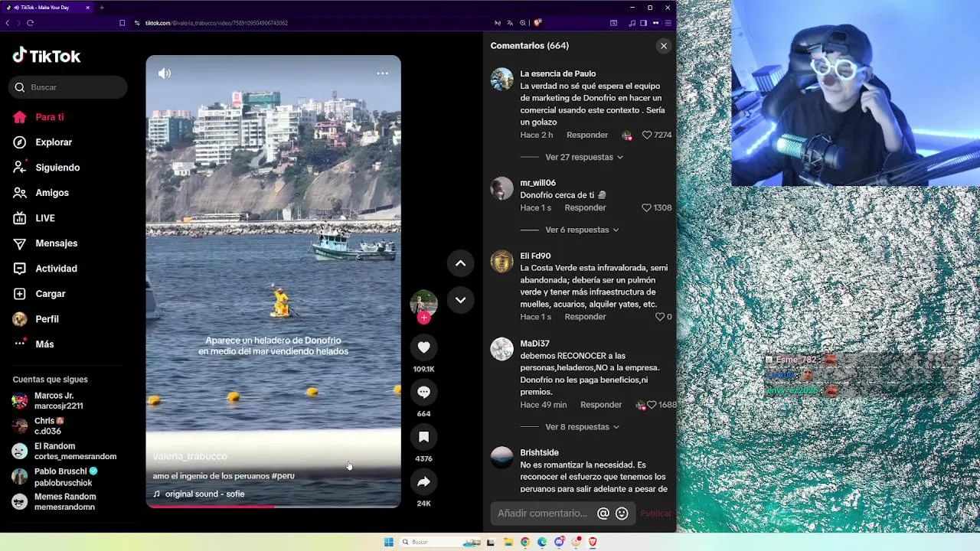The image size is (980, 551).
Task: Expand Ver 27 respuestas
Action: pyautogui.click(x=583, y=157)
